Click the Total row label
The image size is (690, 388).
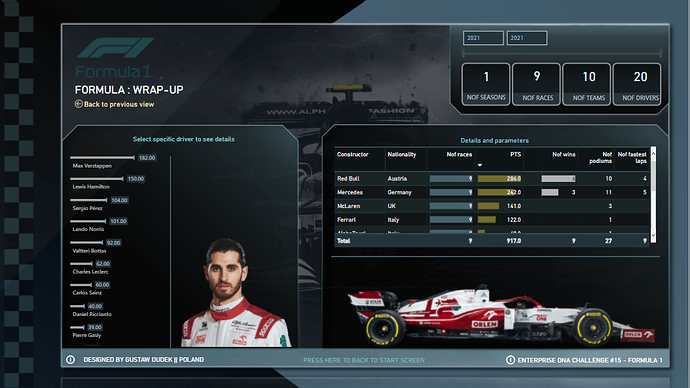point(344,241)
